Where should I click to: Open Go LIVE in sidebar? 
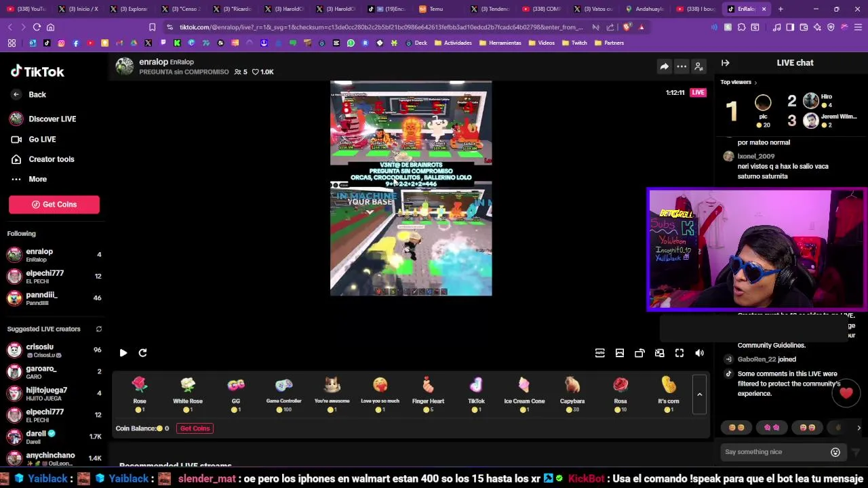click(x=34, y=139)
